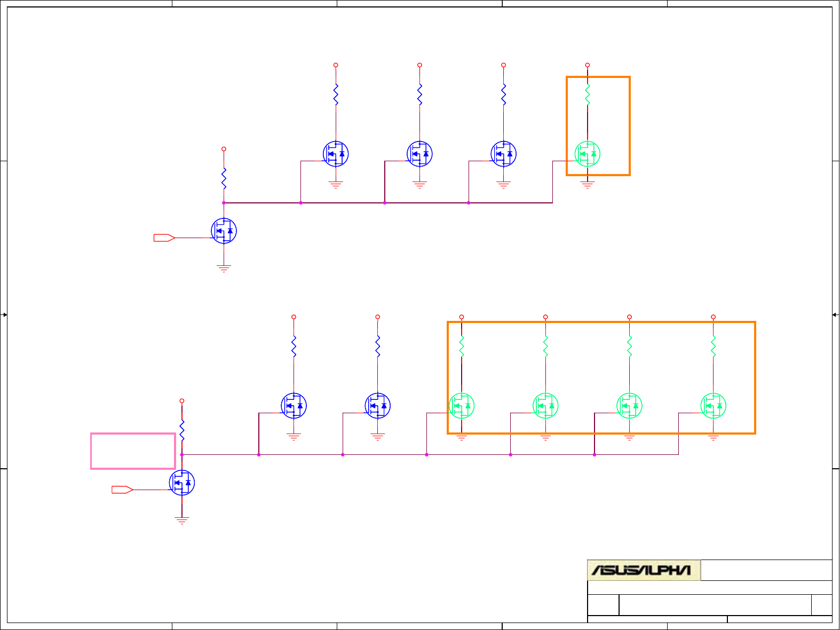Image resolution: width=840 pixels, height=630 pixels.
Task: Select the upper driver MOSFET beside input port
Action: [224, 231]
